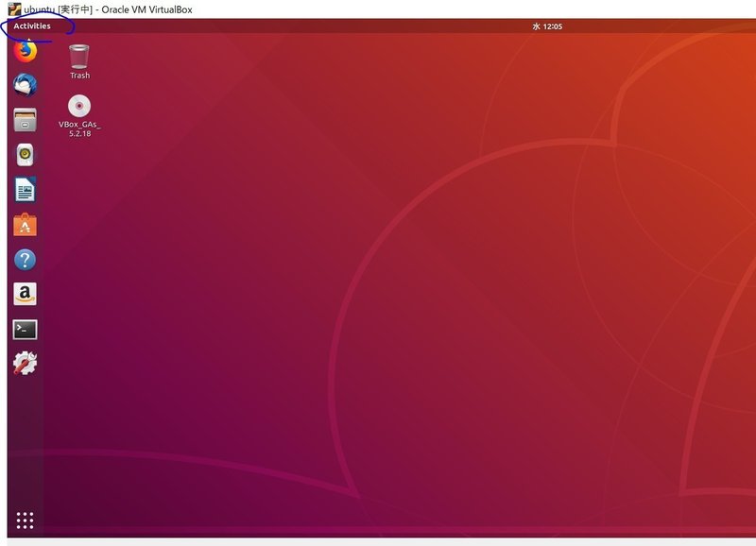Open LibreOffice Writer from the dock
Screen dimensions: 756x546
pyautogui.click(x=26, y=189)
